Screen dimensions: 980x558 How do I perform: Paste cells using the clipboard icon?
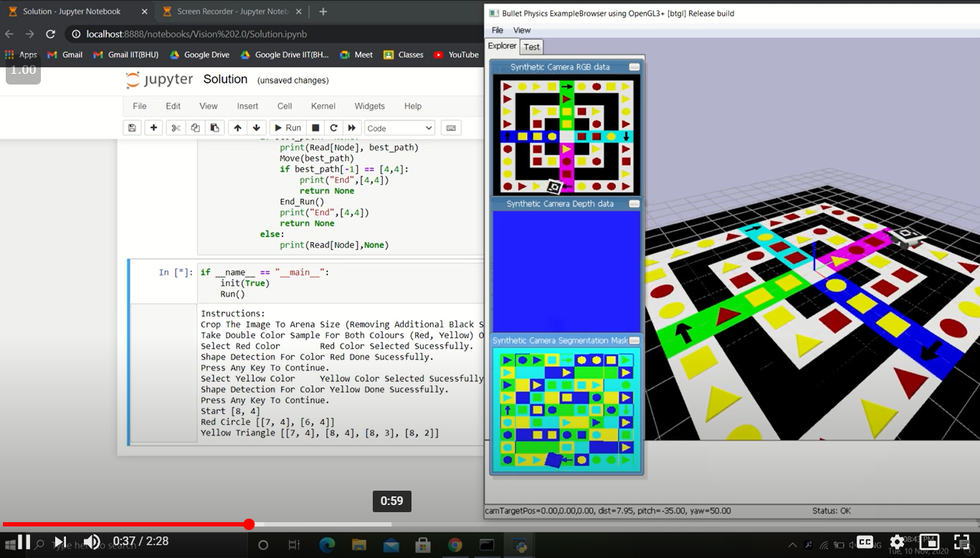214,128
